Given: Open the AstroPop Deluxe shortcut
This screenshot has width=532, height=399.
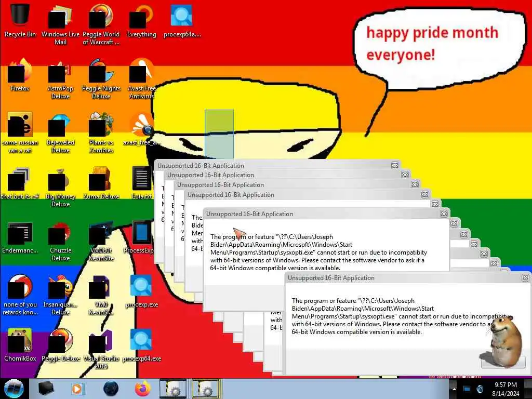Looking at the screenshot, I should 60,79.
